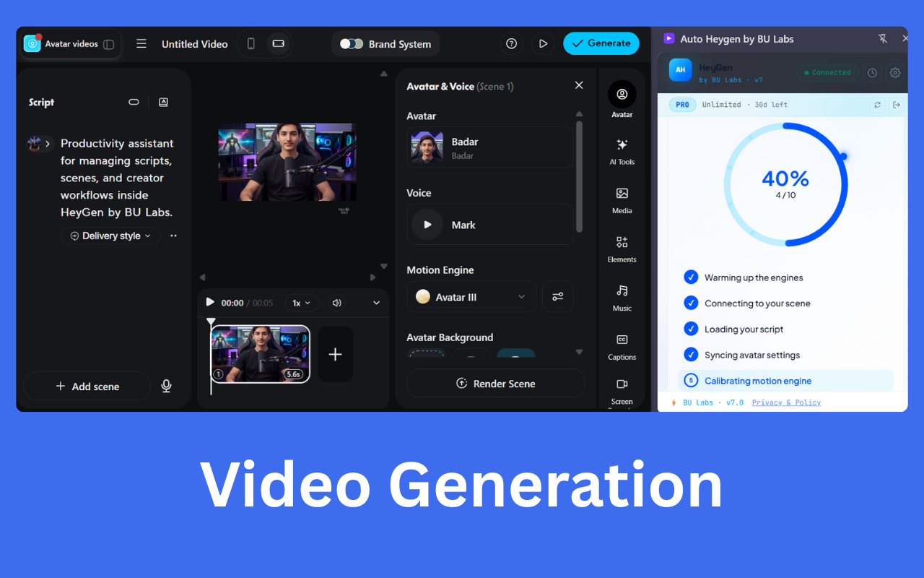This screenshot has height=578, width=924.
Task: Toggle the sidebar panel icon next to Avatar videos
Action: pos(109,44)
